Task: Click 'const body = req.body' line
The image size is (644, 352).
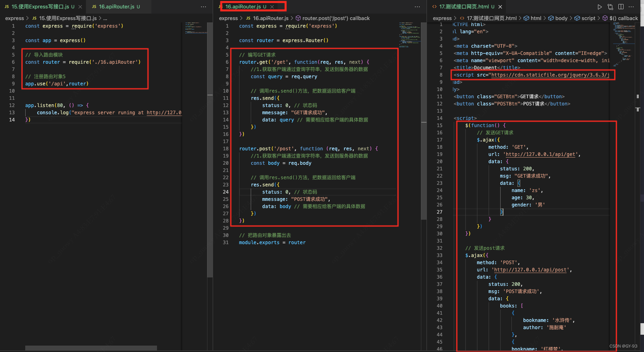Action: [281, 163]
